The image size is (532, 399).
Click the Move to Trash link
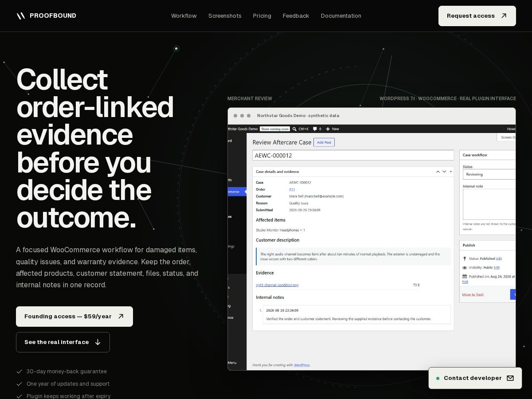click(473, 294)
